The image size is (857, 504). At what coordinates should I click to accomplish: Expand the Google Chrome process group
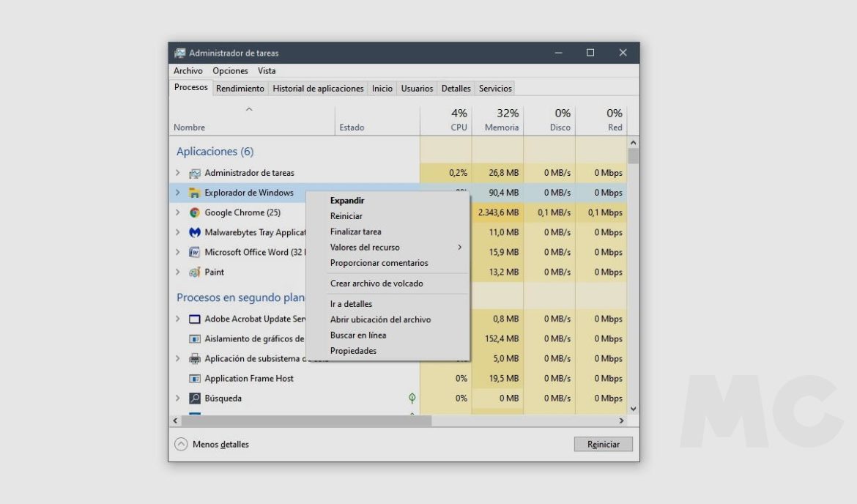point(178,213)
